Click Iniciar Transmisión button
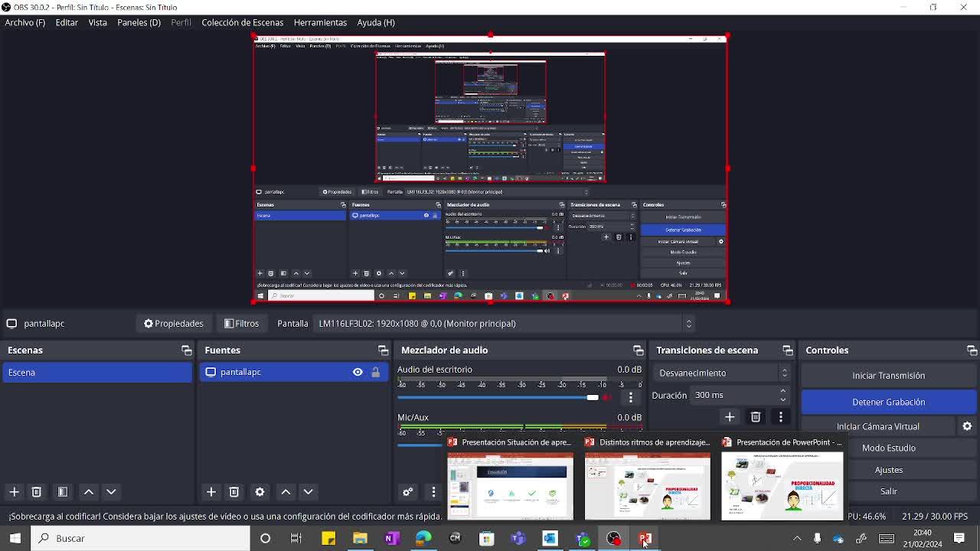Image resolution: width=980 pixels, height=551 pixels. (888, 376)
